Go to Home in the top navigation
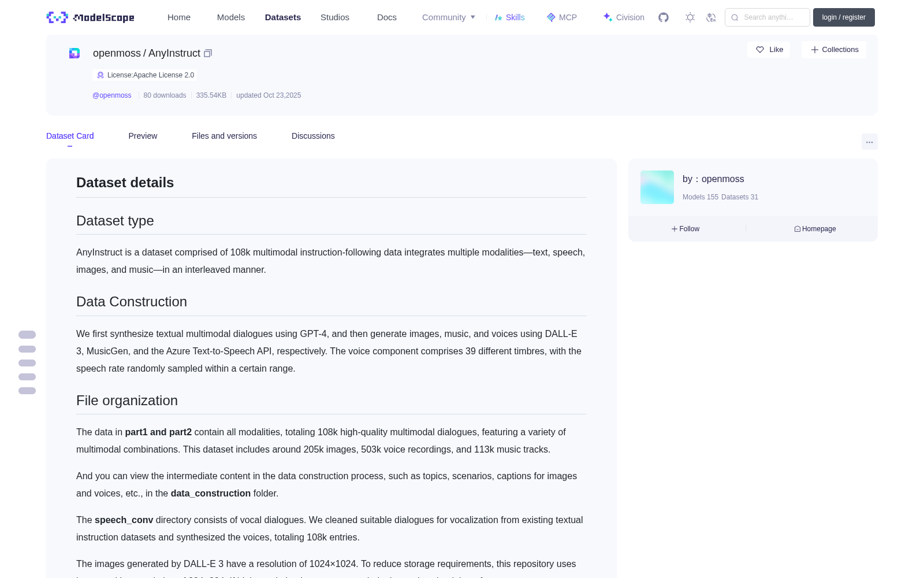 click(179, 17)
